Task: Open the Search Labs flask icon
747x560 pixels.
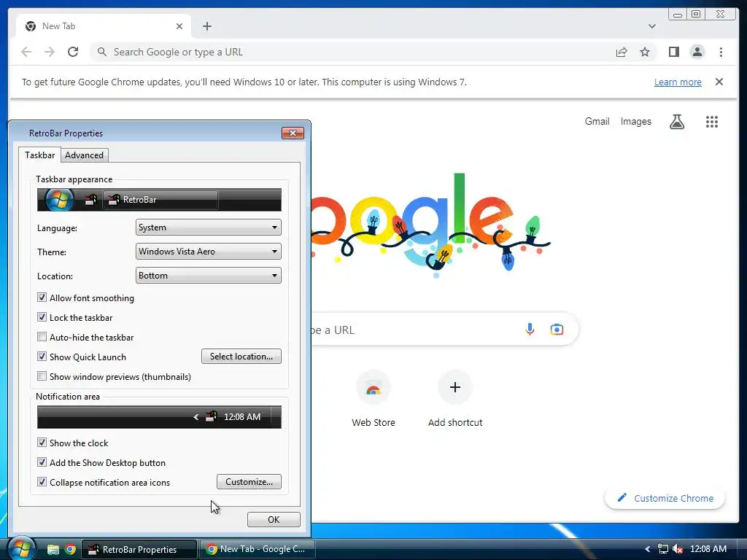Action: pos(676,122)
